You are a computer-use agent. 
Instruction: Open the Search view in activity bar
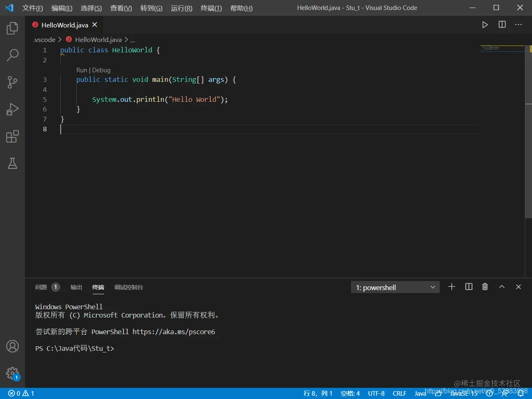click(x=12, y=55)
